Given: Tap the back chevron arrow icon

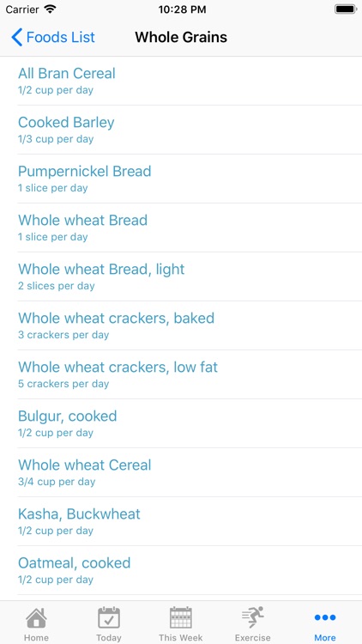Looking at the screenshot, I should pos(16,38).
